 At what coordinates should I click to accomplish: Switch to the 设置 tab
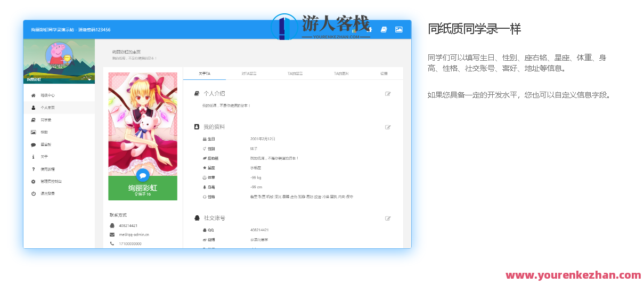click(384, 74)
